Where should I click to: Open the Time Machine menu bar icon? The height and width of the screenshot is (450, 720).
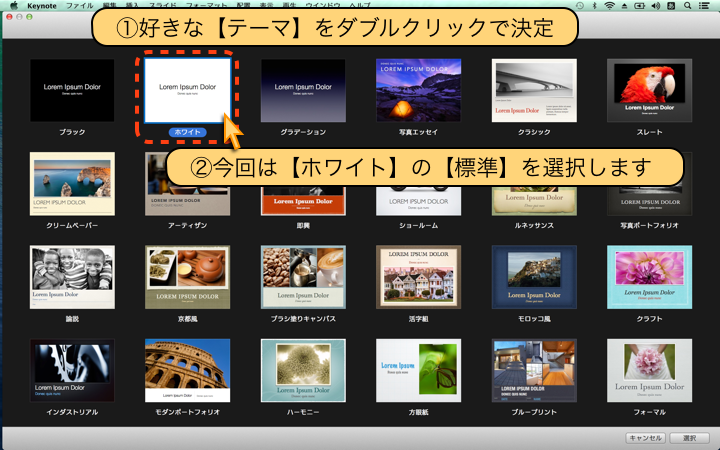(580, 6)
